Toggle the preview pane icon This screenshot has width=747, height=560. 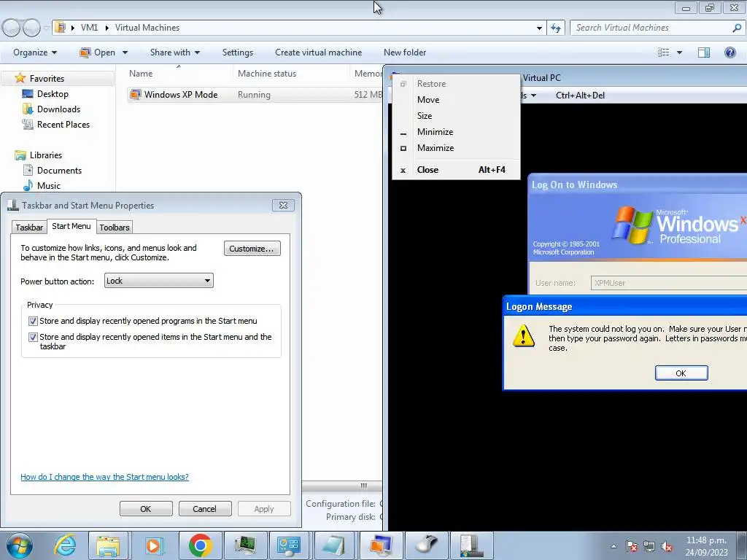pos(704,52)
